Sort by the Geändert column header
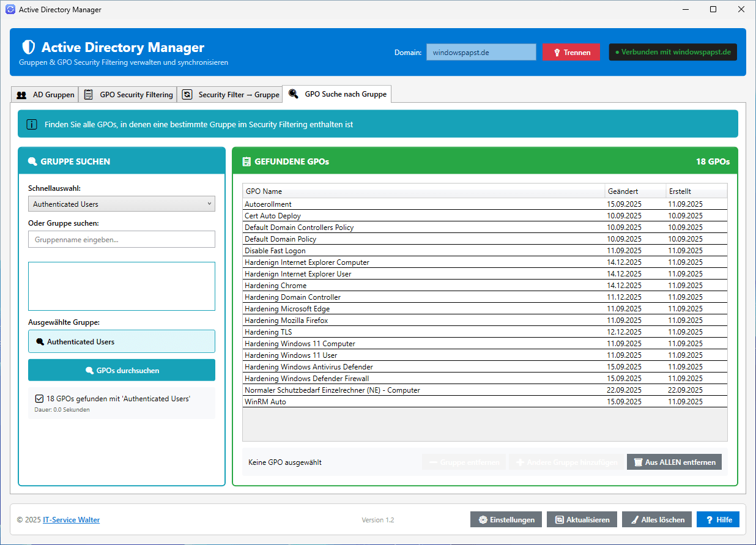Screen dimensions: 756x545 634,191
